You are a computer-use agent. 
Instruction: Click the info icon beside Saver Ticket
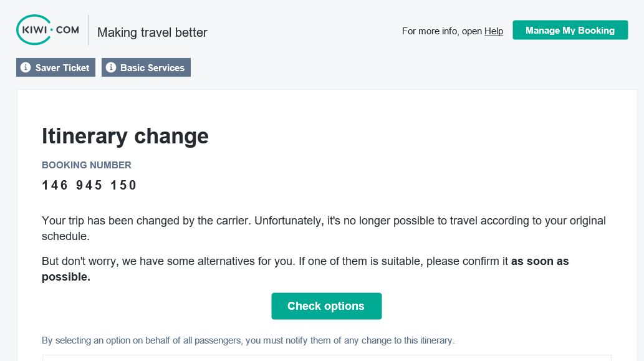[x=26, y=67]
